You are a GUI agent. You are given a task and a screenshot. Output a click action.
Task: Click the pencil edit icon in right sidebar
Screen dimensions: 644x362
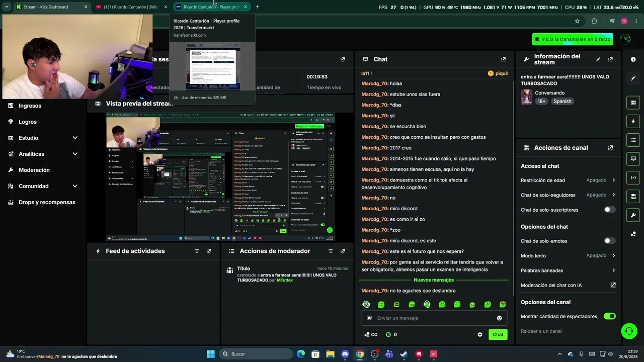pos(633,78)
